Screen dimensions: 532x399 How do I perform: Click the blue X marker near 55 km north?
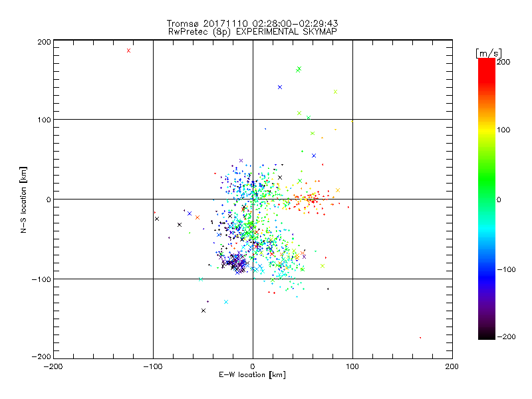click(314, 156)
